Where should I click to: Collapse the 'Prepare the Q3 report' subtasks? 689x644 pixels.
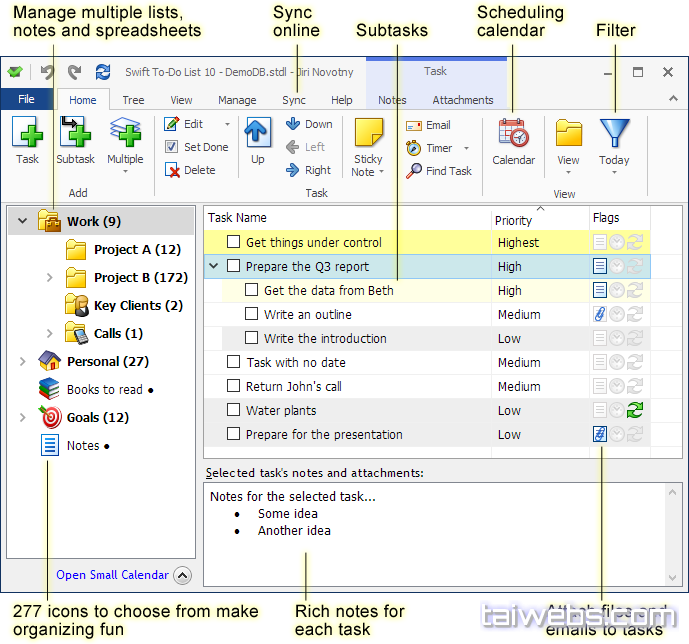tap(214, 266)
